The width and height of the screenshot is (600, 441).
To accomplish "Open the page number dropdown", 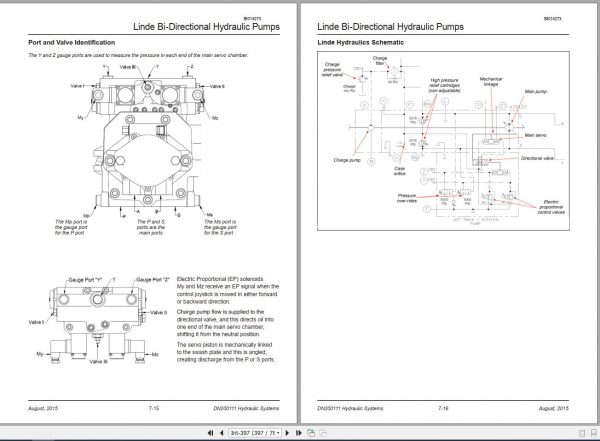I will click(278, 433).
